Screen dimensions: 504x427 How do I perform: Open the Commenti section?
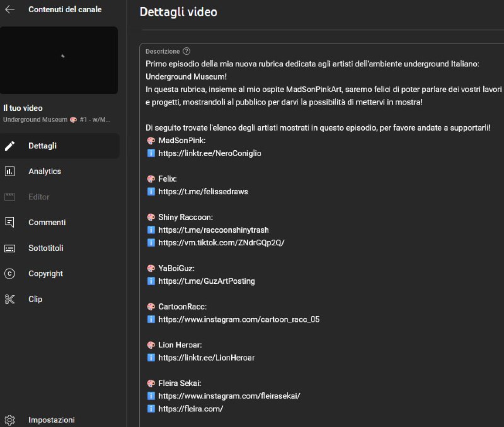coord(47,223)
